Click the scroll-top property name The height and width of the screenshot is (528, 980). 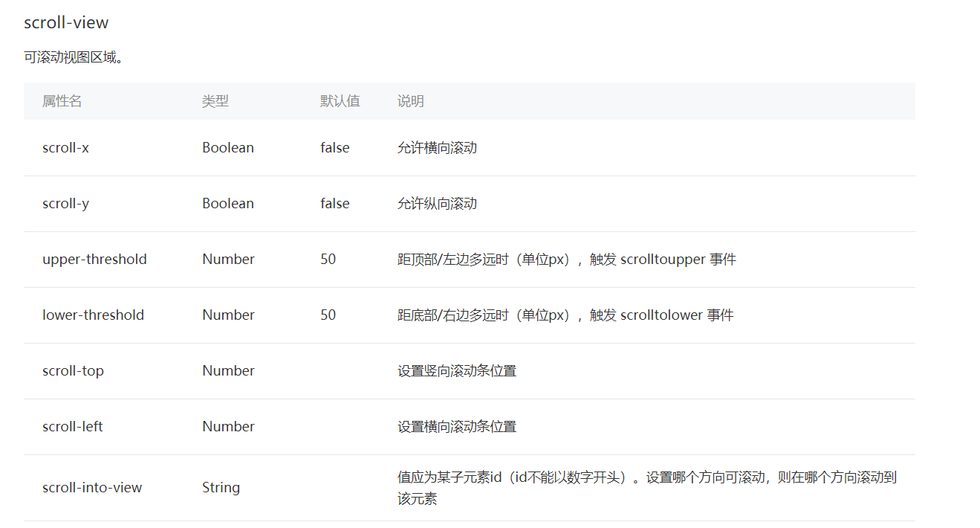point(73,371)
